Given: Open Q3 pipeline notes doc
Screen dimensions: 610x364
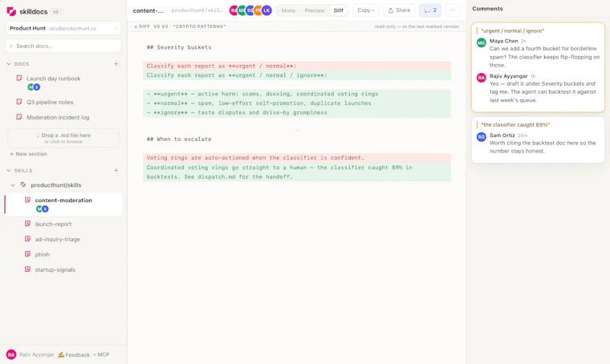Looking at the screenshot, I should (x=50, y=102).
